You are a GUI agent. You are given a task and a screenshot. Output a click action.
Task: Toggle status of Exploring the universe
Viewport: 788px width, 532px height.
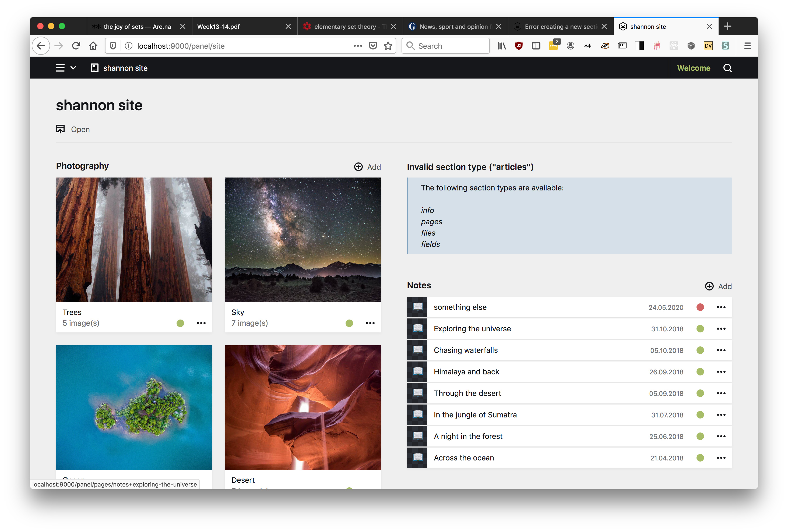700,329
